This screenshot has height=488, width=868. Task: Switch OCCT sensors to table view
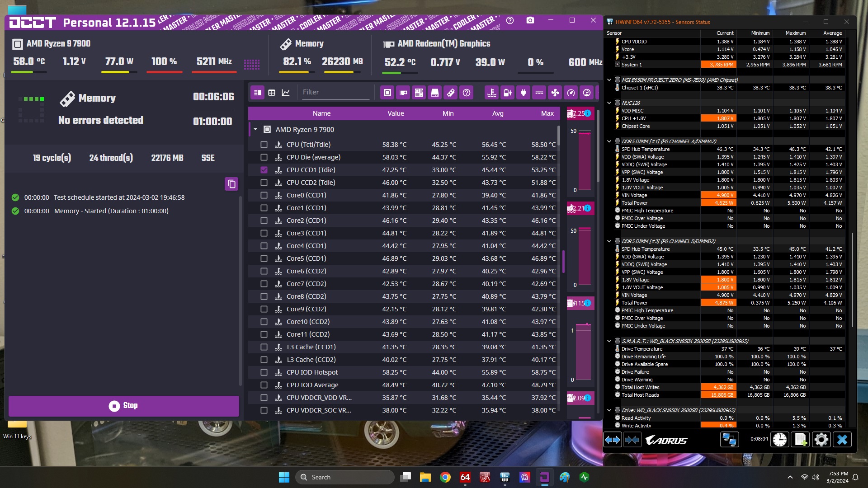tap(272, 93)
